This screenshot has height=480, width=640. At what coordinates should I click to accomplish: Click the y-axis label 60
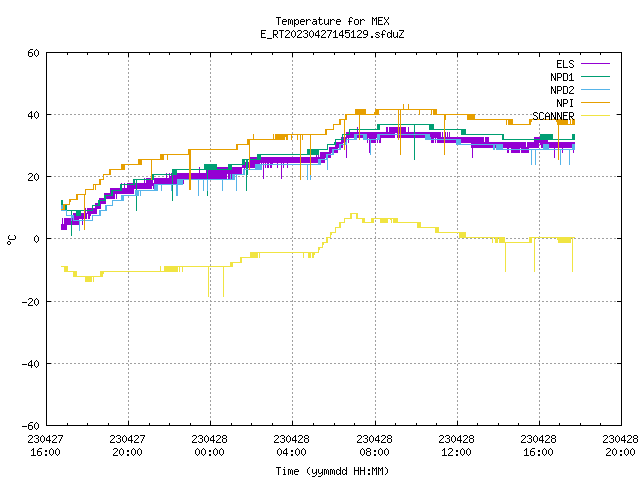click(x=33, y=53)
